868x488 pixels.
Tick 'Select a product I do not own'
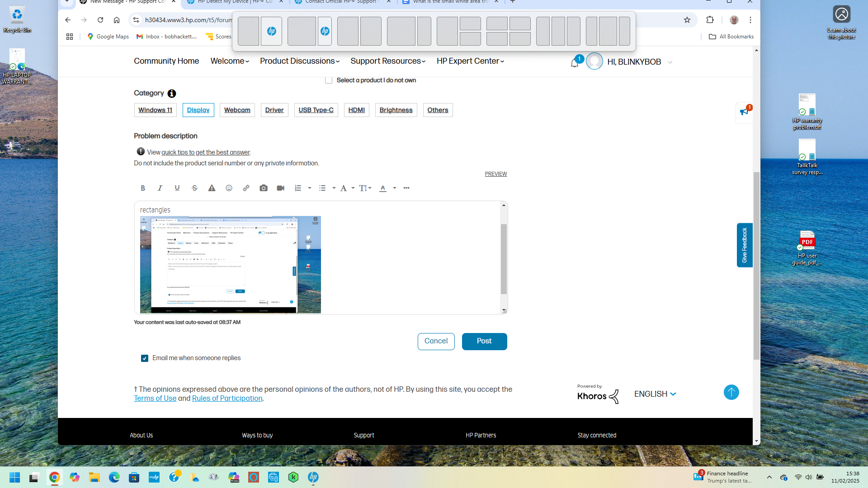329,80
